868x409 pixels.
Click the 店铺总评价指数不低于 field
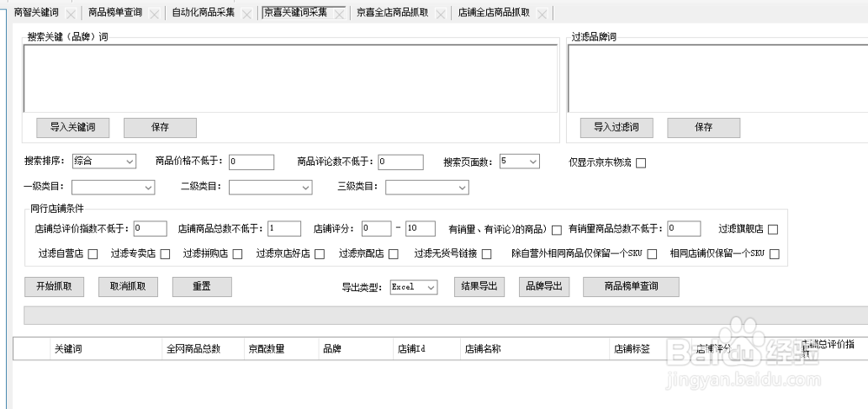click(x=150, y=228)
